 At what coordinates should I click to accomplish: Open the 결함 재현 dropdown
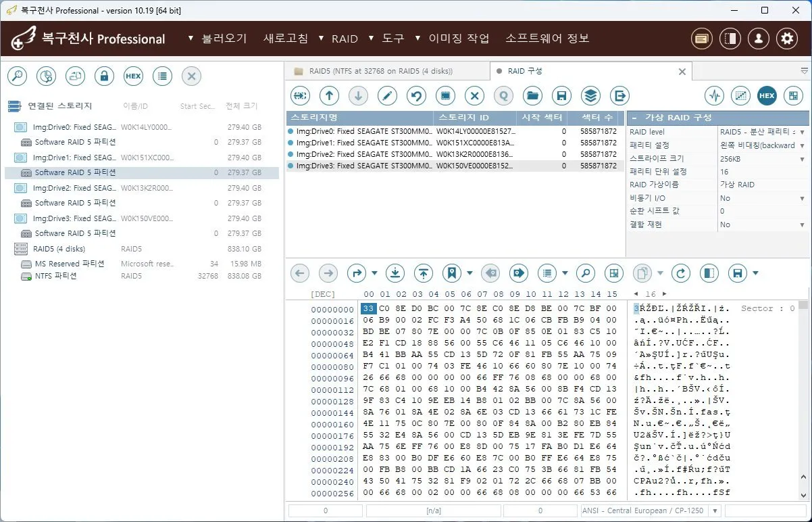802,224
